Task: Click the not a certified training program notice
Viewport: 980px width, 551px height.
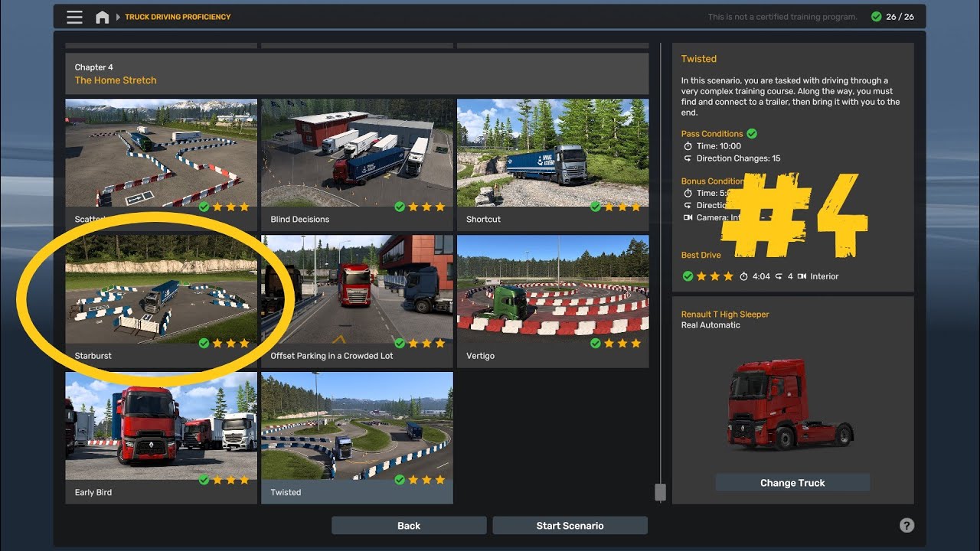Action: 782,17
